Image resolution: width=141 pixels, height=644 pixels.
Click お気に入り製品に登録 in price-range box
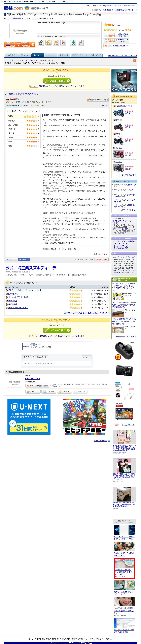(37, 386)
